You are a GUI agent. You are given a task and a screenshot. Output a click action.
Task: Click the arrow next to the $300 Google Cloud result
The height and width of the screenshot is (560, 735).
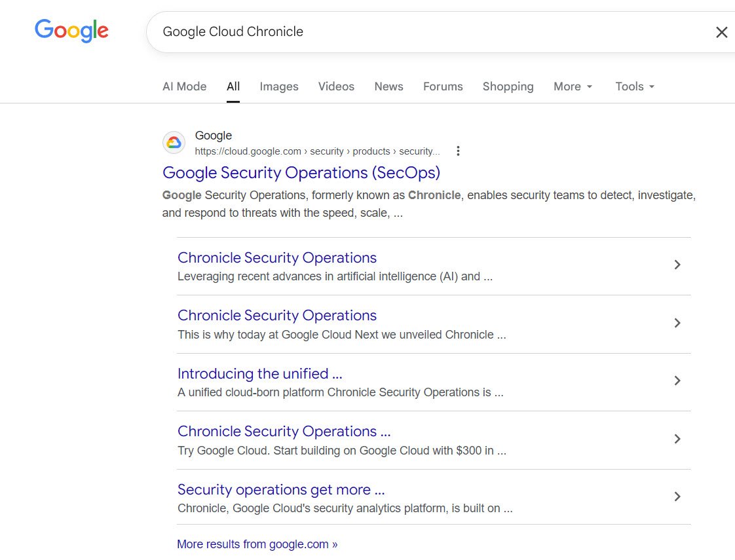click(x=677, y=439)
